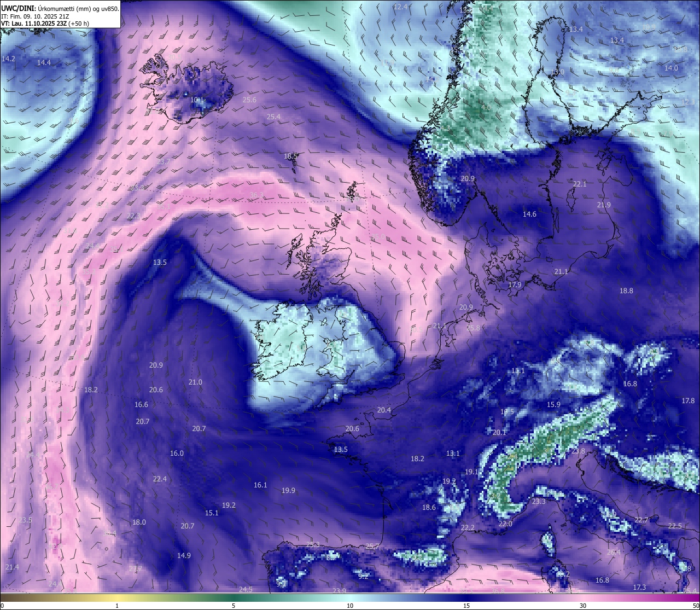Click the 25.7 value over northern Spain

coord(372,547)
